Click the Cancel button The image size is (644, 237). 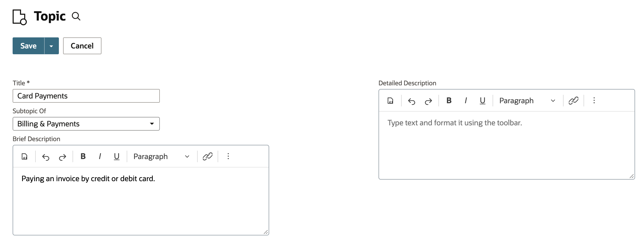pos(82,46)
